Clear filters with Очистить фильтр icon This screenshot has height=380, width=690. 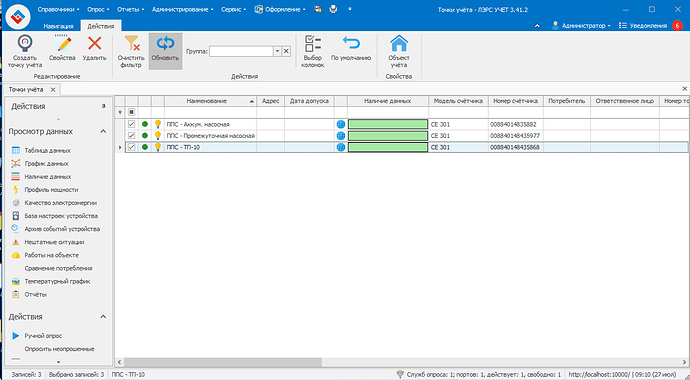(x=131, y=44)
